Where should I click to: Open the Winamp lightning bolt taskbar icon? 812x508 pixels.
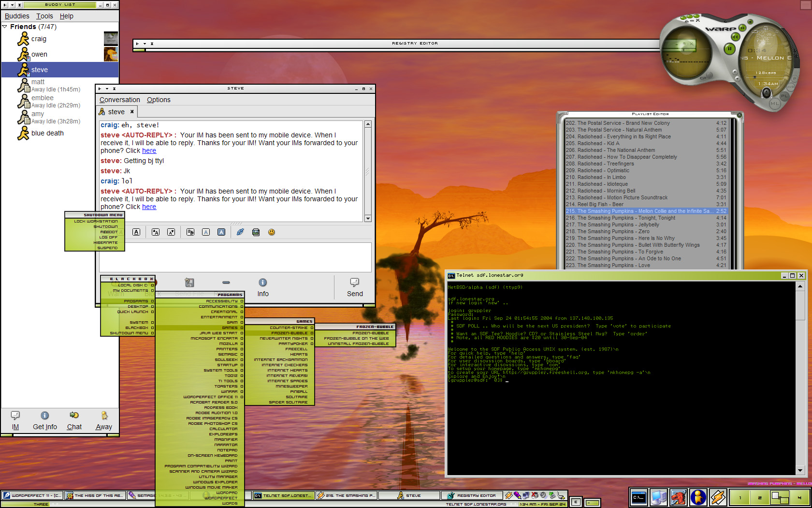coord(718,497)
